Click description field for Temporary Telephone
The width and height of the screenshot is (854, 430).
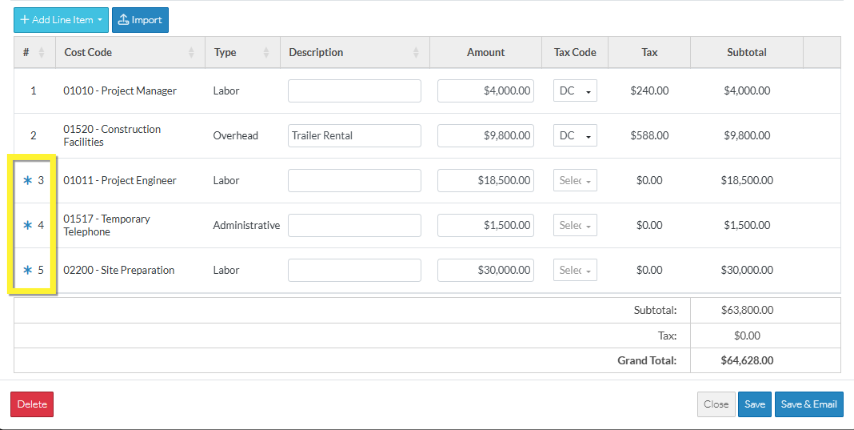click(354, 226)
